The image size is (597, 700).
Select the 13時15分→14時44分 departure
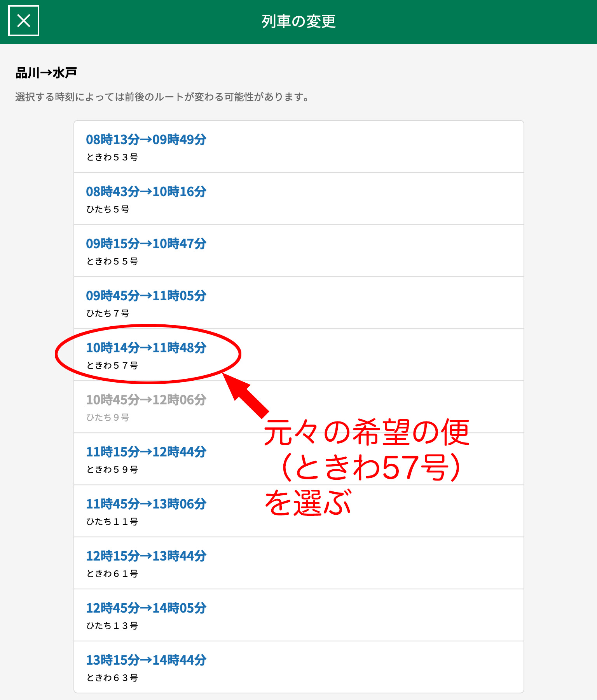point(146,660)
